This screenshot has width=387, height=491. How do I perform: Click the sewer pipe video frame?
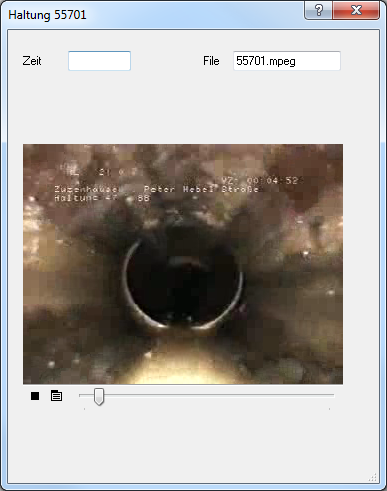(183, 264)
